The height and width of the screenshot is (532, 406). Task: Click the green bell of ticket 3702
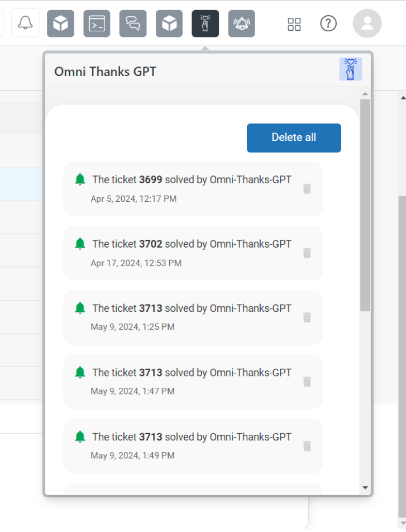click(x=80, y=244)
